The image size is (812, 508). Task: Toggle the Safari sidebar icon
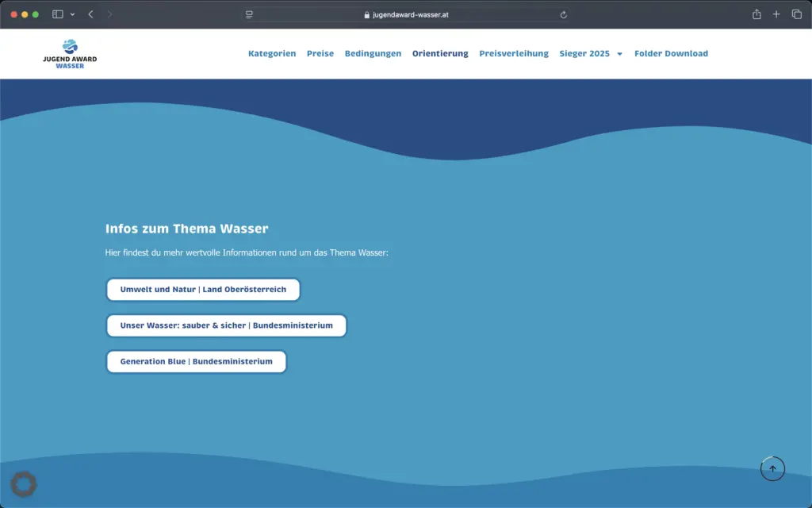pyautogui.click(x=56, y=13)
